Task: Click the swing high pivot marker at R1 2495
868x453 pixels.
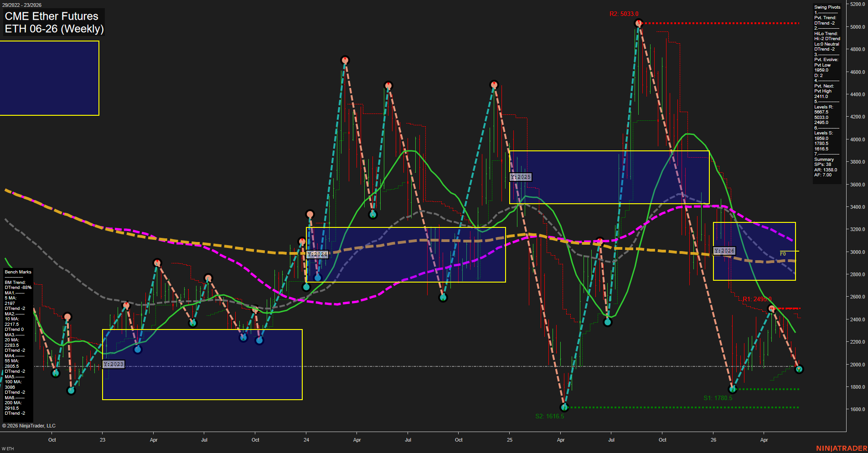Action: [771, 309]
